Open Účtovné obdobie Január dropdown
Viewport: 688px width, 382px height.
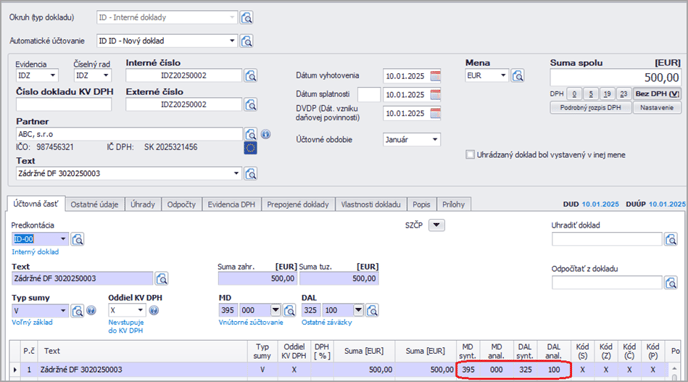click(435, 139)
